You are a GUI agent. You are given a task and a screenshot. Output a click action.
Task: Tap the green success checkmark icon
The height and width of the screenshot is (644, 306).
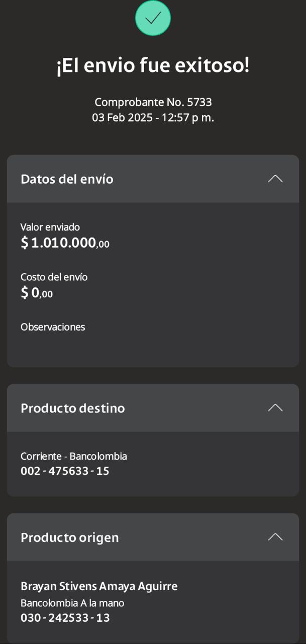[x=153, y=18]
